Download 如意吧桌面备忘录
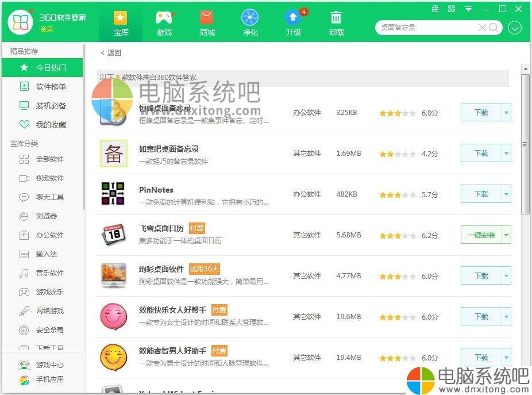This screenshot has height=395, width=532. [481, 153]
